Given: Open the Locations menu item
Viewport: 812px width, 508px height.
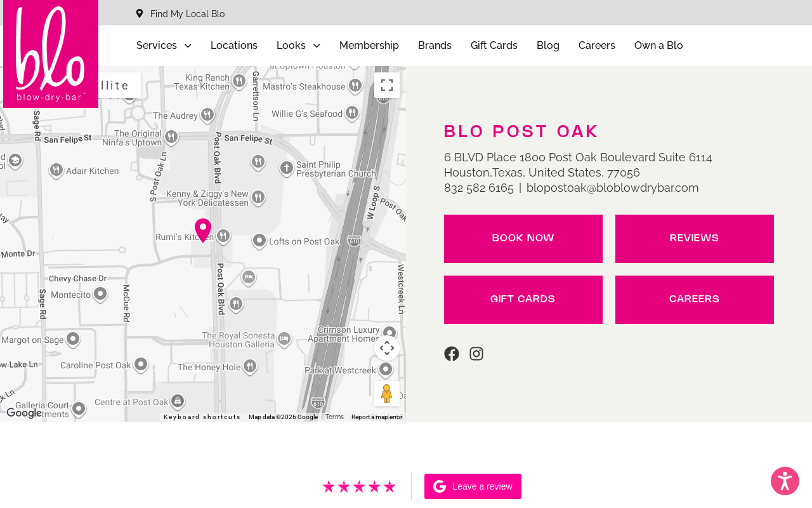Looking at the screenshot, I should click(234, 45).
